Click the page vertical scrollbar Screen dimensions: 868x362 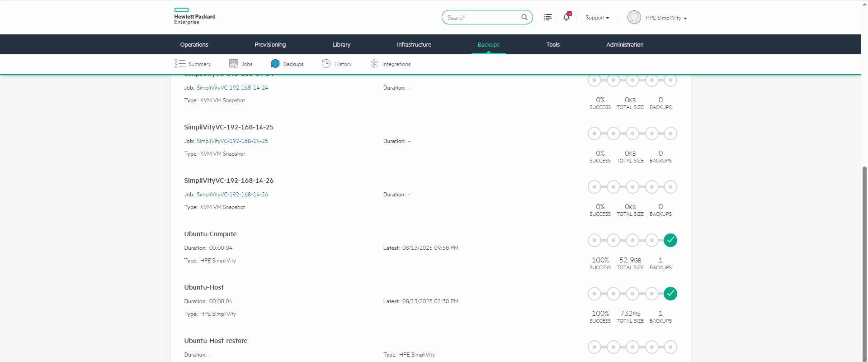[x=864, y=262]
